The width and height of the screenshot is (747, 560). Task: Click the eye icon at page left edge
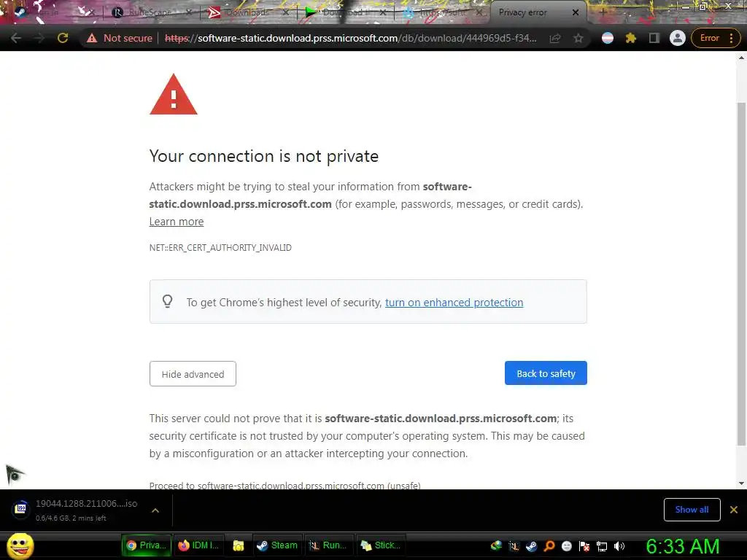click(x=15, y=474)
